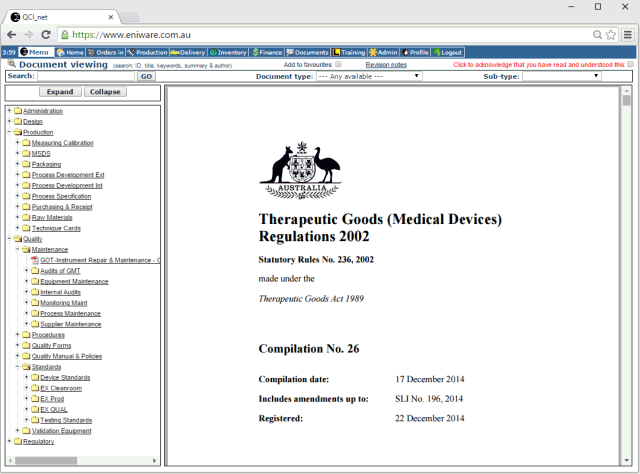Click the Device Standards folder icon
Viewport: 640px width, 474px height.
[35, 377]
